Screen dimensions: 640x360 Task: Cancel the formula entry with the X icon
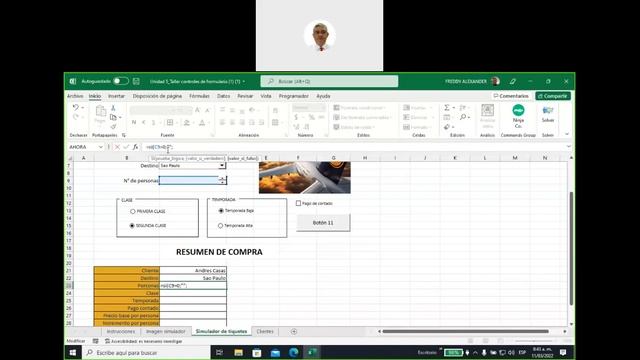[x=117, y=147]
